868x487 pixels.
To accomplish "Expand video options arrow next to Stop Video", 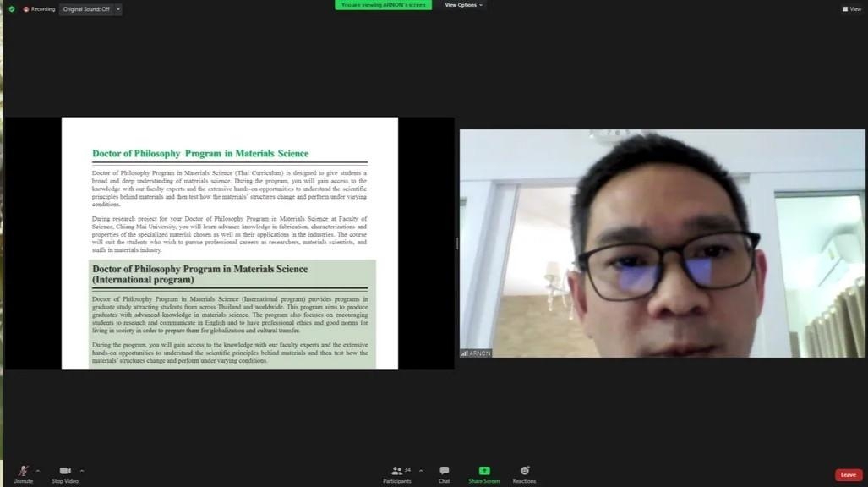I will click(x=82, y=471).
